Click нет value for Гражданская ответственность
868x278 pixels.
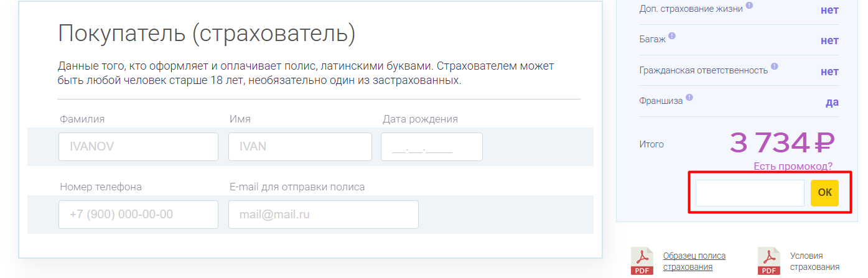(x=829, y=72)
